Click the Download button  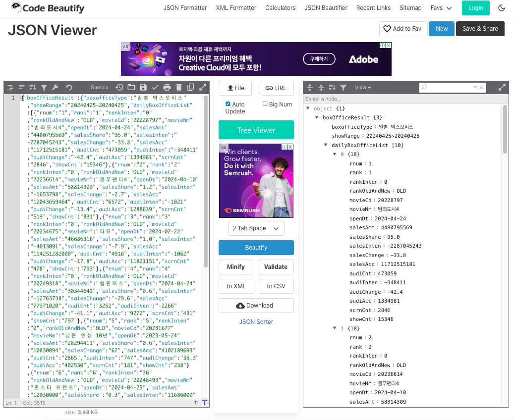256,306
